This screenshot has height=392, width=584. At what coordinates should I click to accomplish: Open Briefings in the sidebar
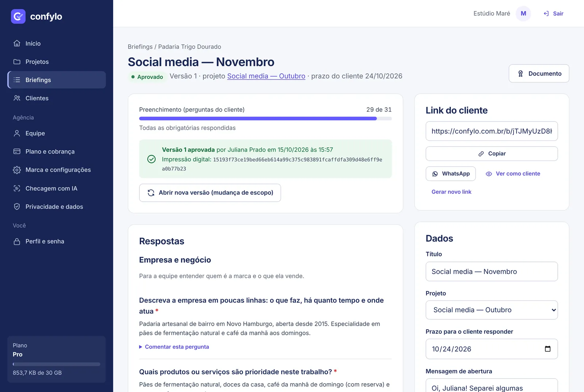pos(57,80)
